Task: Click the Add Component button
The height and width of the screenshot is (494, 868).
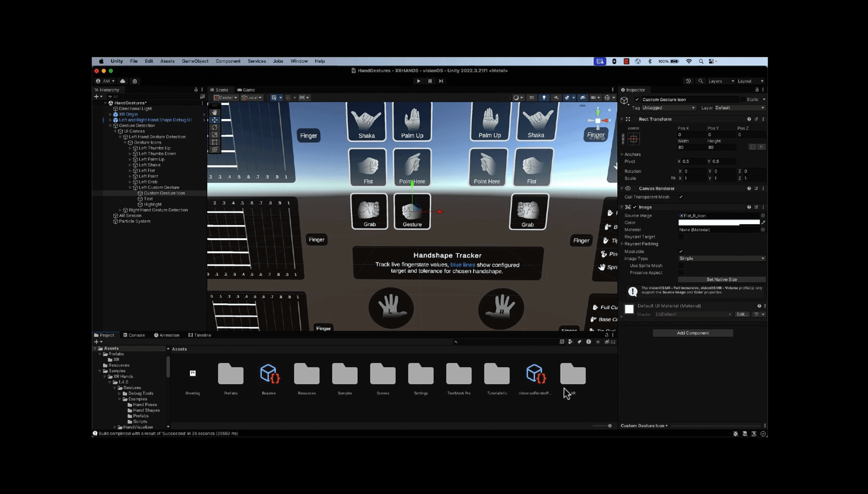Action: [692, 333]
